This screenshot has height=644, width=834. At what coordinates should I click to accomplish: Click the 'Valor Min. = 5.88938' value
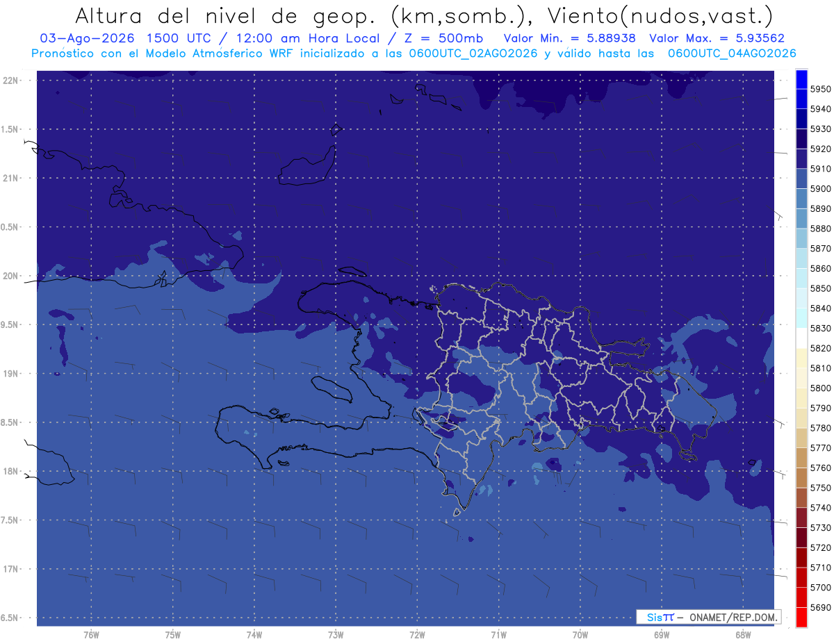pos(569,39)
